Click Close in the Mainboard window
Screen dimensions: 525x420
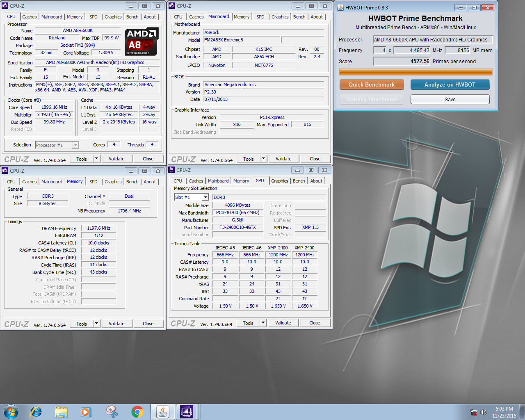tap(315, 159)
